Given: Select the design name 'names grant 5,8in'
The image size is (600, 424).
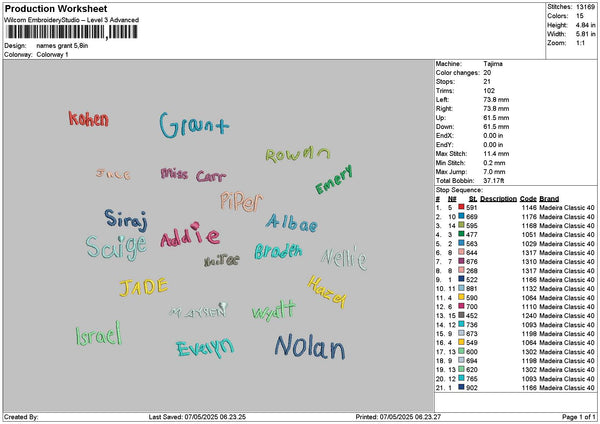Looking at the screenshot, I should click(62, 46).
